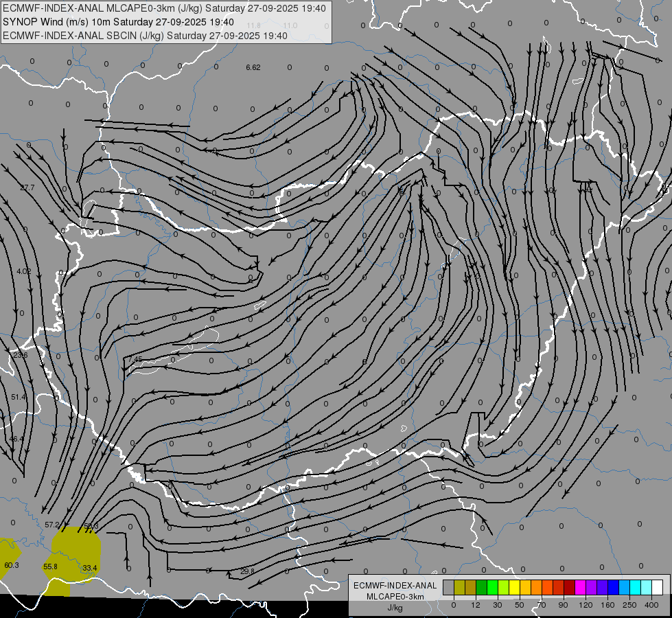
Task: Click the map value 57.2
Action: 52,525
